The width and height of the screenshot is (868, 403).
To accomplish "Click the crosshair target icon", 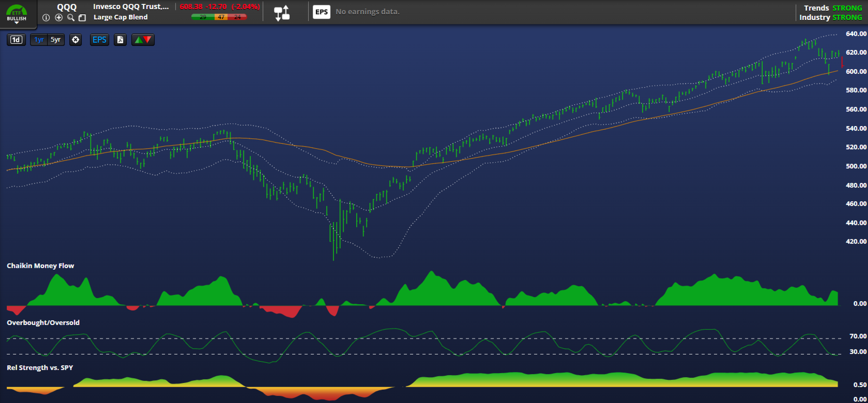I will point(75,40).
